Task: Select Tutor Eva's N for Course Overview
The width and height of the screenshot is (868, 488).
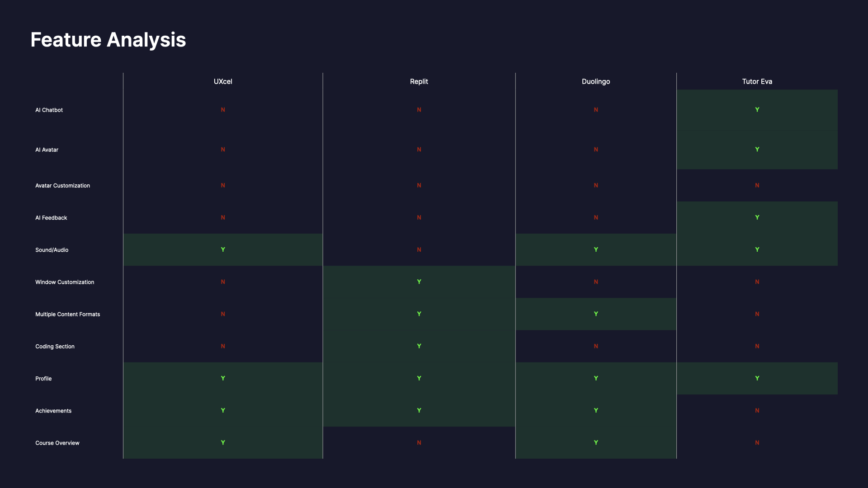Action: (x=757, y=442)
